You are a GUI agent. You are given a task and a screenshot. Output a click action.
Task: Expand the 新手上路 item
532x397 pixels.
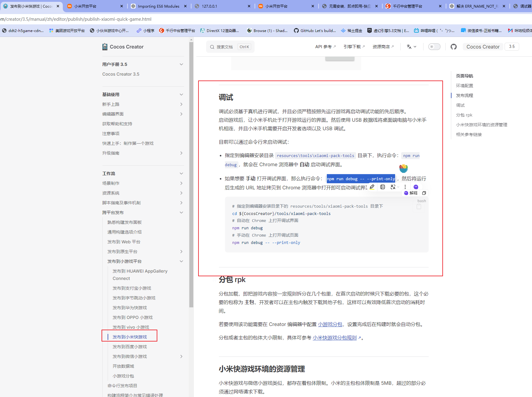tap(181, 104)
